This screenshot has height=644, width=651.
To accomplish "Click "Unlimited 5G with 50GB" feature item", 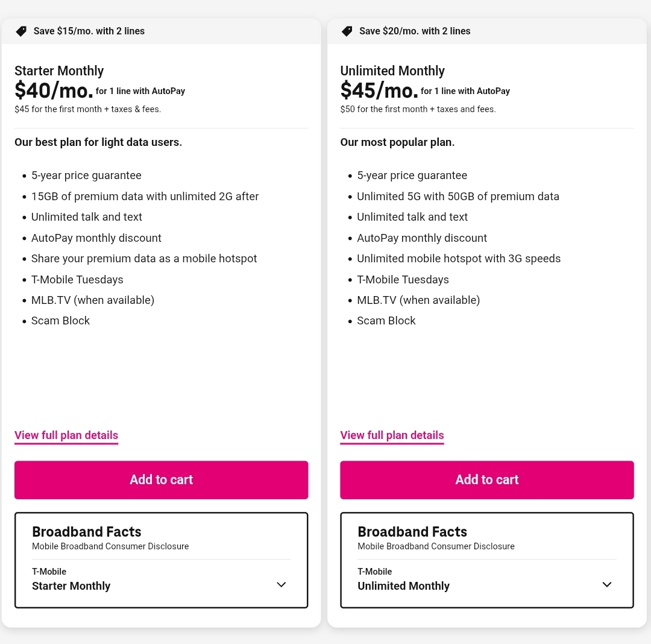I will pos(458,197).
